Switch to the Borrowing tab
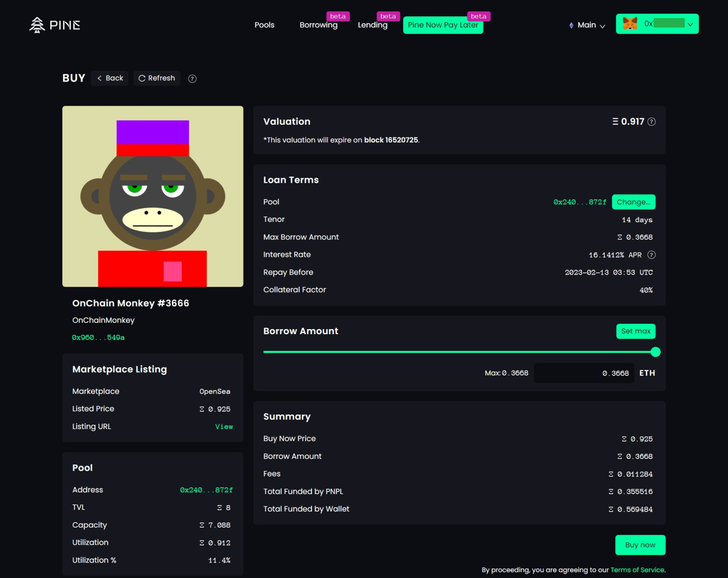This screenshot has height=578, width=728. 318,25
